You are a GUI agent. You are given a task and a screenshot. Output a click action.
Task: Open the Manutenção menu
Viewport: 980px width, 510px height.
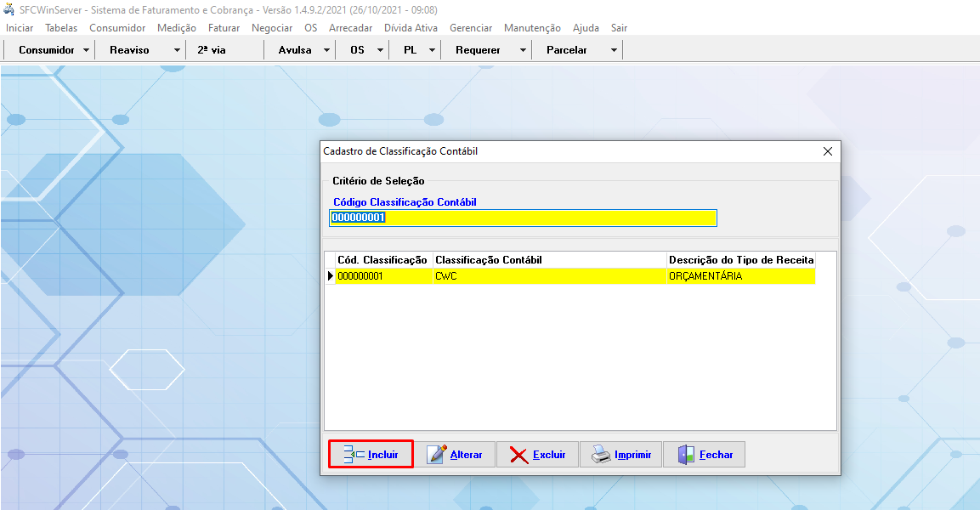(x=532, y=28)
